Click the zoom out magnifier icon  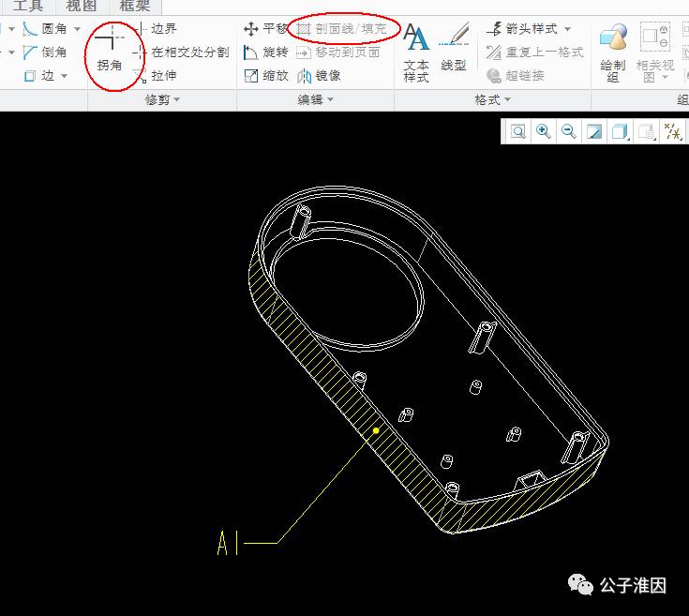point(569,131)
